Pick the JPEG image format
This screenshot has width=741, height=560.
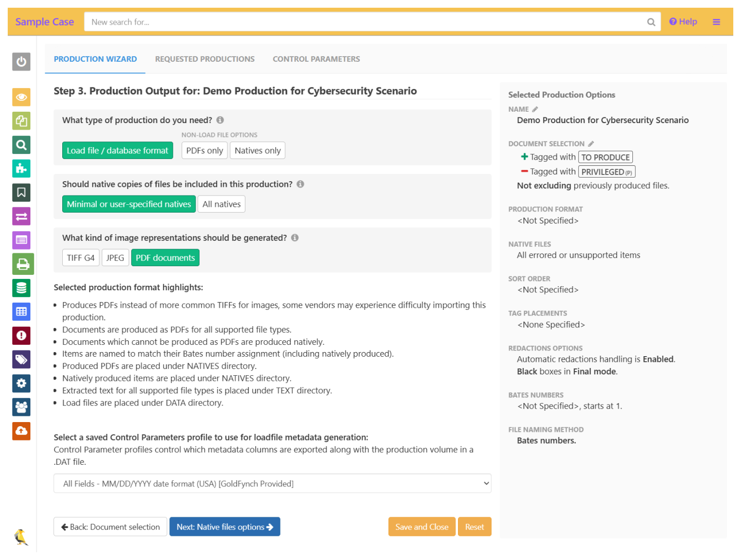[x=115, y=258]
